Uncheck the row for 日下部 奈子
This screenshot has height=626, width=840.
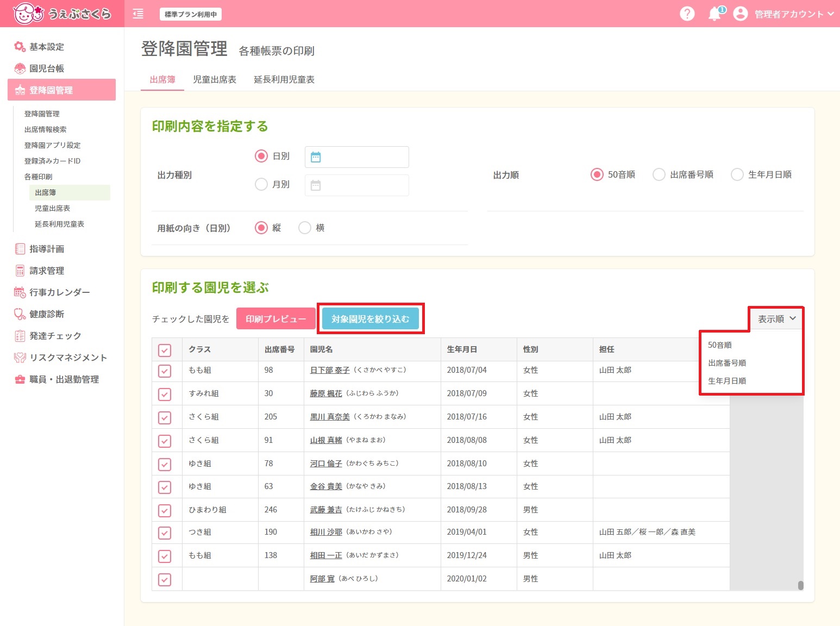coord(165,371)
